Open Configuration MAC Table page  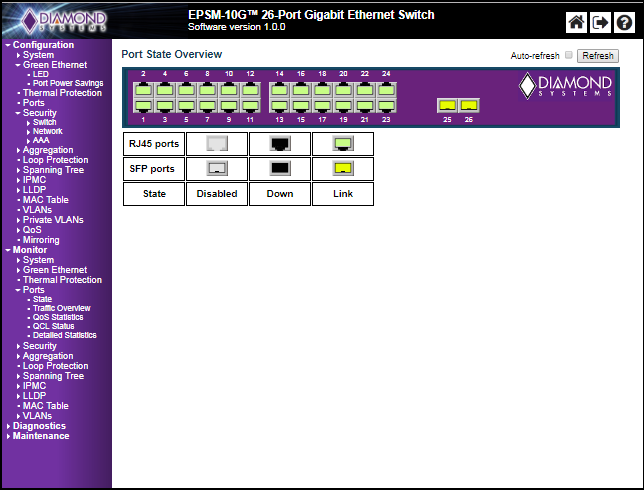pos(46,200)
